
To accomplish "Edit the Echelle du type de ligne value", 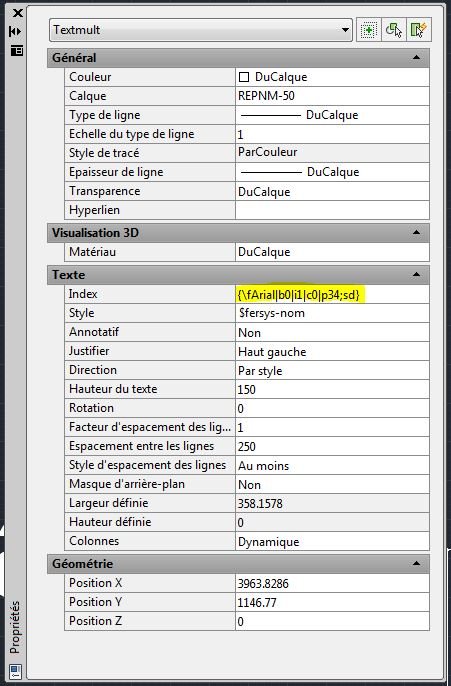I will click(x=332, y=134).
